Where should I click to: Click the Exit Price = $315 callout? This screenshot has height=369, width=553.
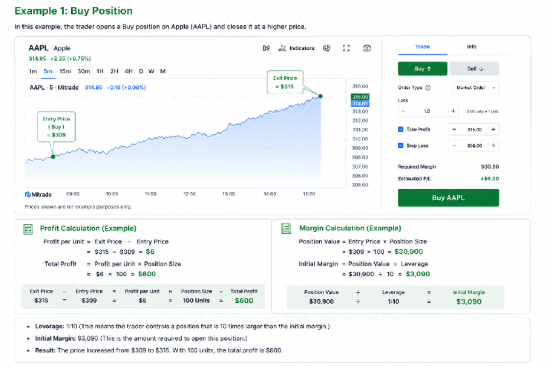[x=285, y=82]
